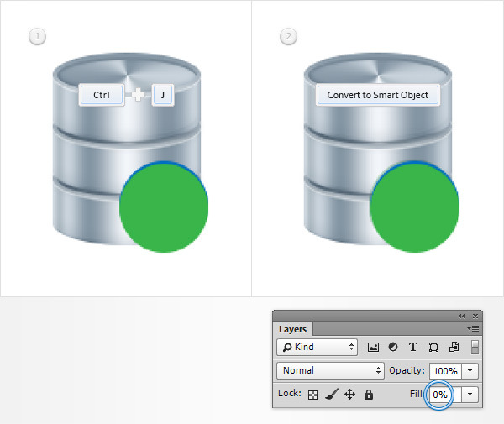504x424 pixels.
Task: Select the Layers panel tab
Action: click(x=292, y=330)
